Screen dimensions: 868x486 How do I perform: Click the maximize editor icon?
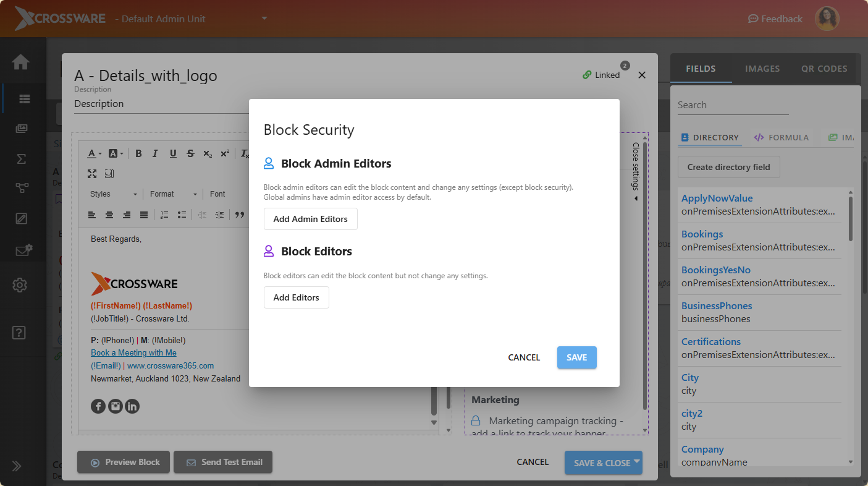92,174
